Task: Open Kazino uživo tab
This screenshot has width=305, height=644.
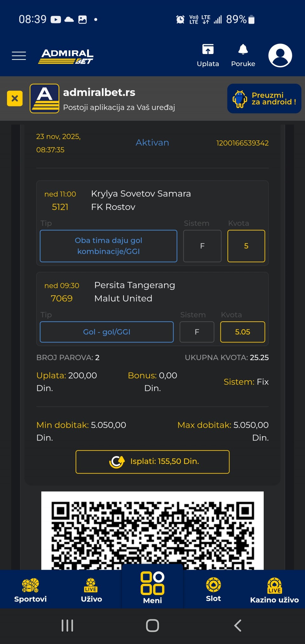Action: (274, 590)
